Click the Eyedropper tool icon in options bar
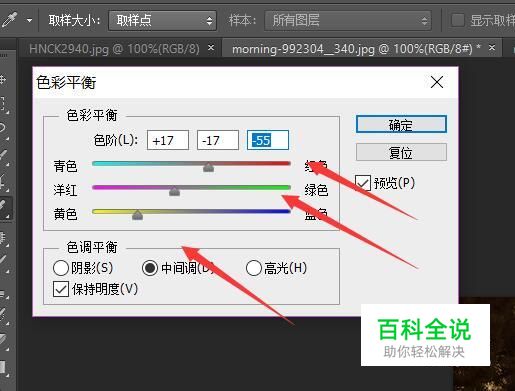The height and width of the screenshot is (391, 515). 9,20
